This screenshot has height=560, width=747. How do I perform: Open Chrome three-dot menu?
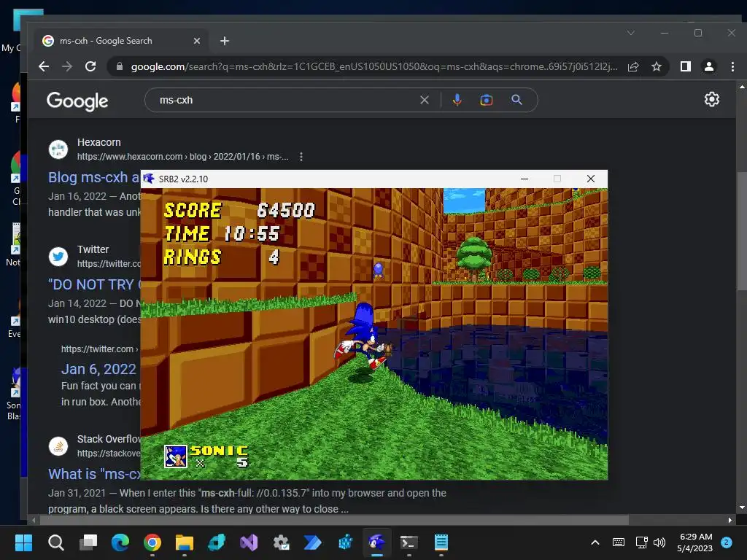[x=732, y=66]
